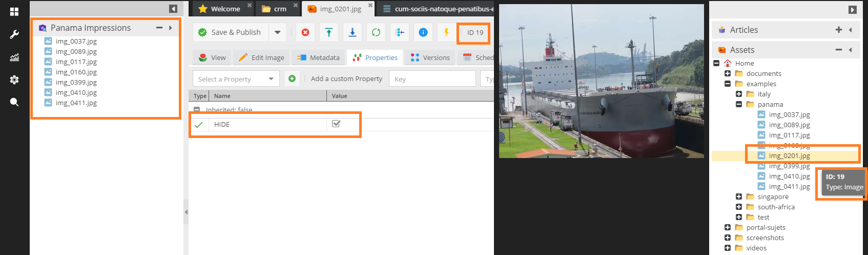Collapse the 'Inherited: false' group
This screenshot has width=868, height=255.
tap(197, 110)
